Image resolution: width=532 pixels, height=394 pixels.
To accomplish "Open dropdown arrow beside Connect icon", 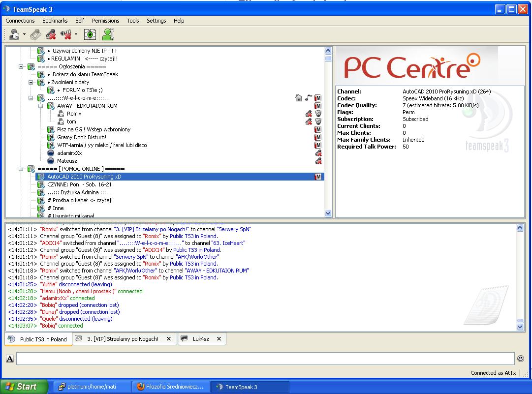I will (x=24, y=34).
